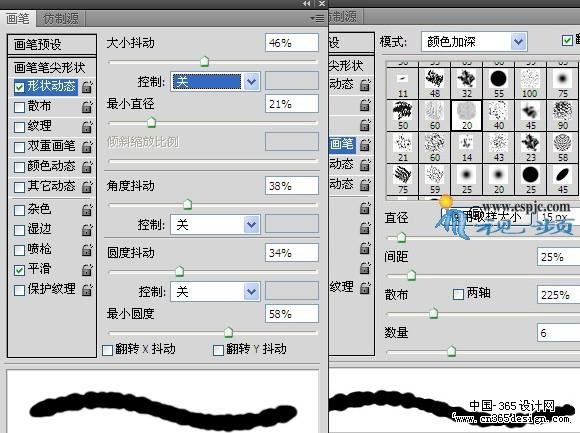The image size is (580, 433).
Task: Open 控制 dropdown under 圆度抖动
Action: tap(215, 292)
